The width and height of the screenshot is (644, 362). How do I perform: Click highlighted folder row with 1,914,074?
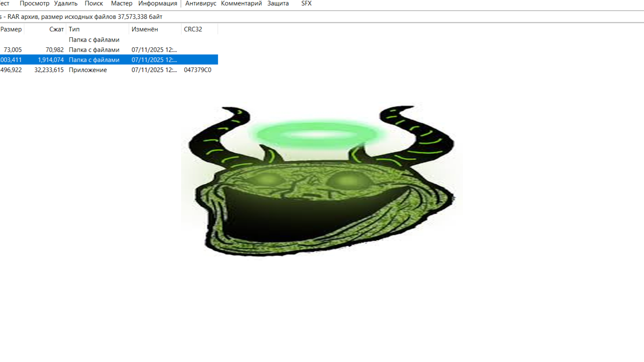(x=94, y=60)
